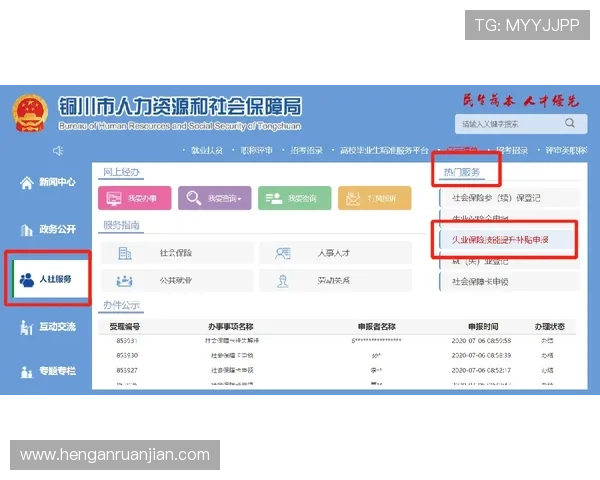
Task: Click the 申报者名称 column header
Action: [x=377, y=327]
